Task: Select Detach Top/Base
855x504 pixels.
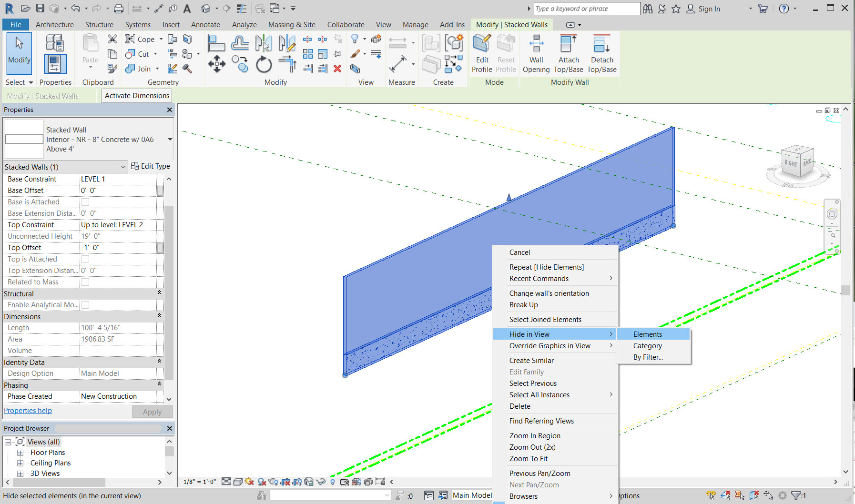Action: point(601,52)
